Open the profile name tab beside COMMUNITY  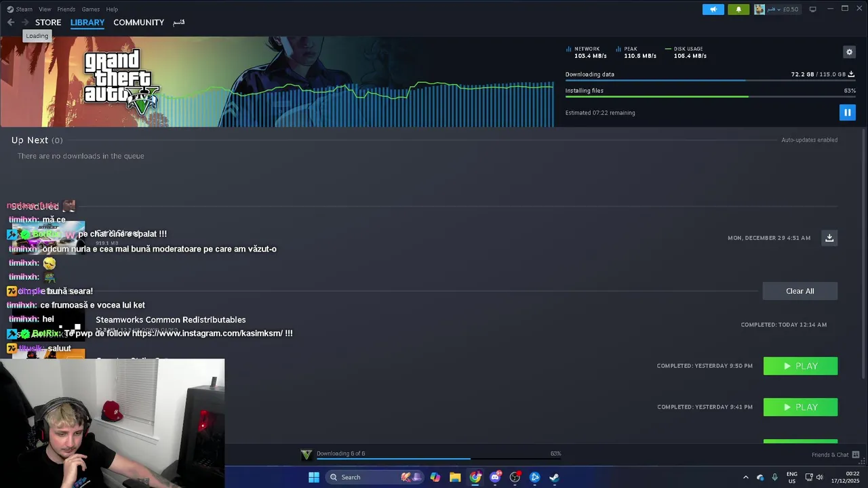179,22
